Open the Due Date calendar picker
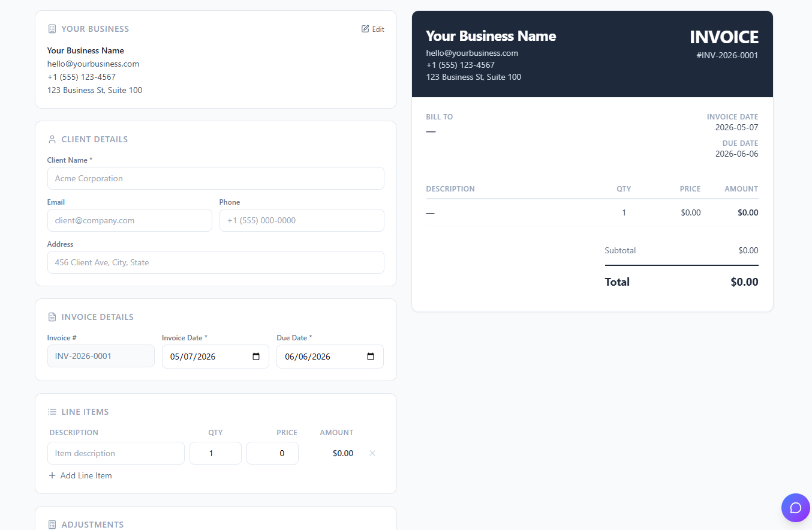This screenshot has width=812, height=530. tap(371, 357)
